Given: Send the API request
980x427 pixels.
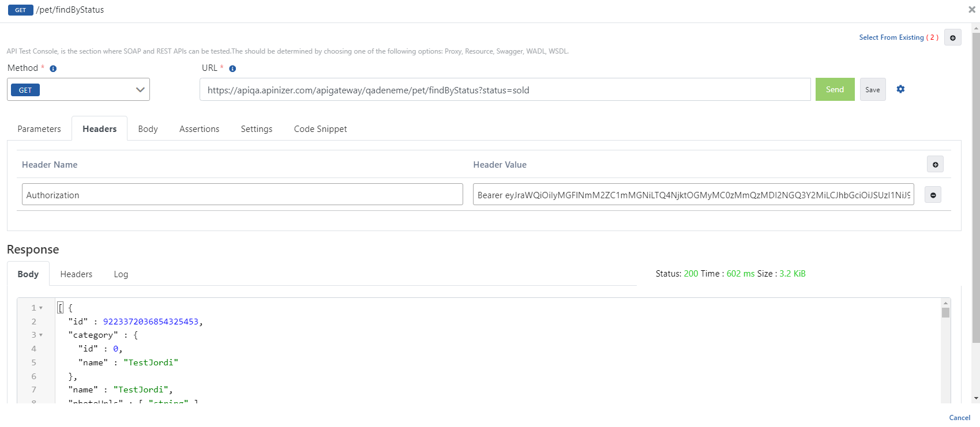Looking at the screenshot, I should coord(835,90).
